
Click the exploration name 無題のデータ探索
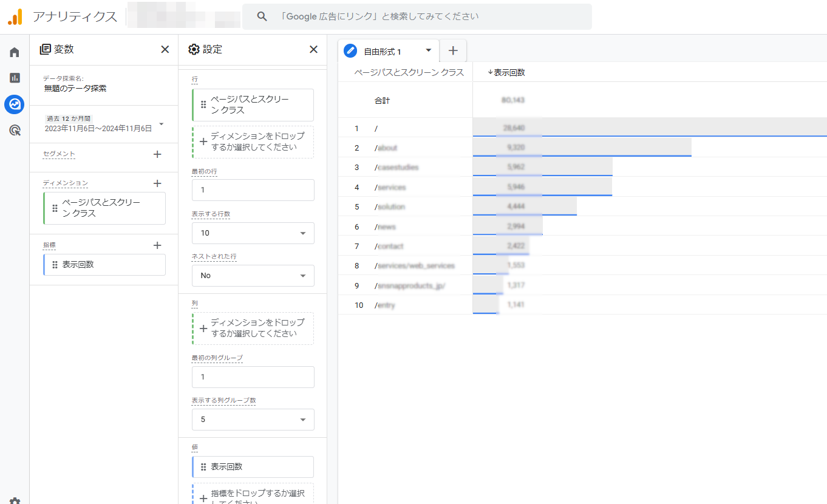(x=75, y=88)
